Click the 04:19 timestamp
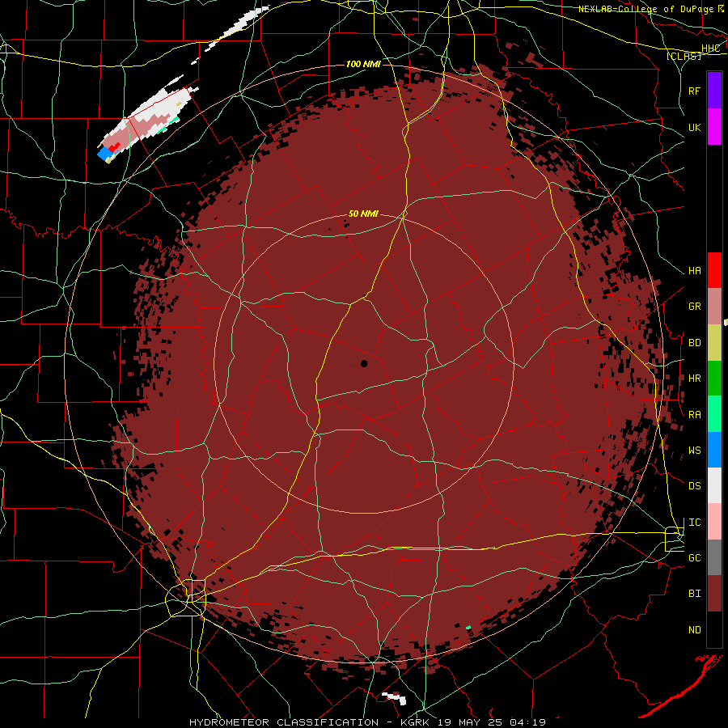The image size is (728, 728). [x=527, y=722]
